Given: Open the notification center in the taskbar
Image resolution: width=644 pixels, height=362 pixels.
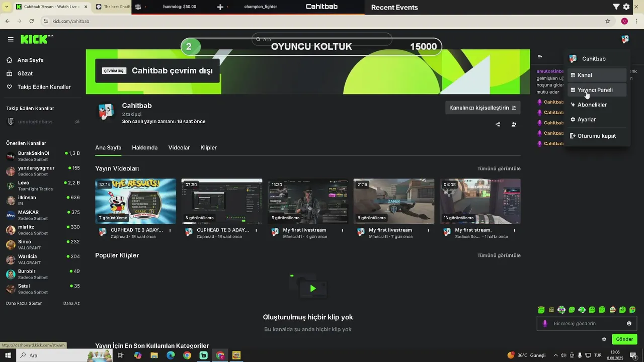Looking at the screenshot, I should pyautogui.click(x=633, y=355).
